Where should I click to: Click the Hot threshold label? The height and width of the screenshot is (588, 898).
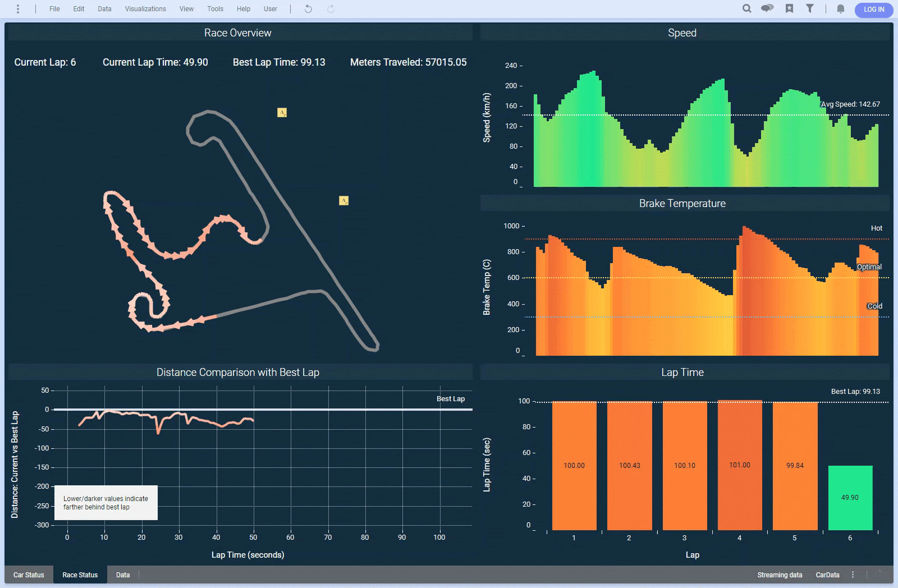877,228
